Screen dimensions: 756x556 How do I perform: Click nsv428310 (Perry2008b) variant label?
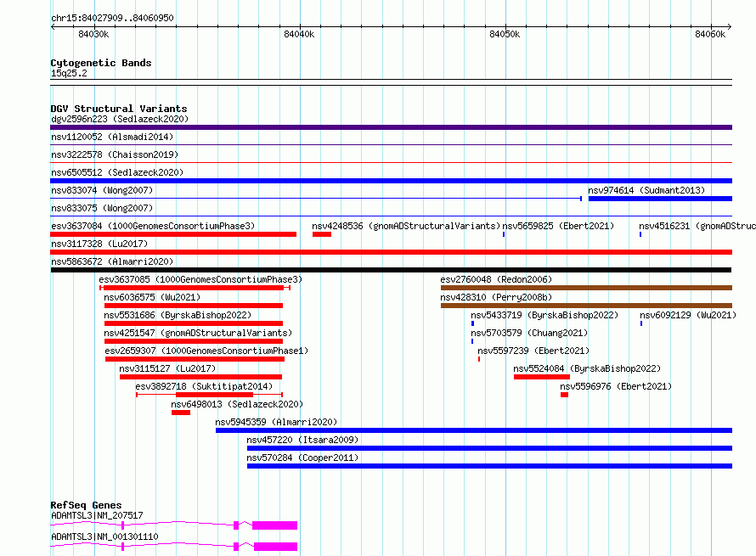click(x=496, y=297)
